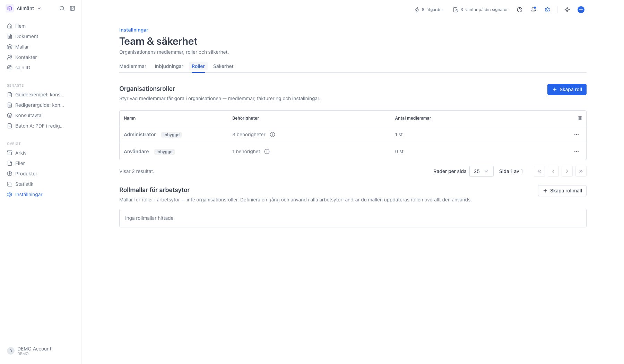Open the Allmänt workspace dropdown
The width and height of the screenshot is (624, 364).
[24, 8]
